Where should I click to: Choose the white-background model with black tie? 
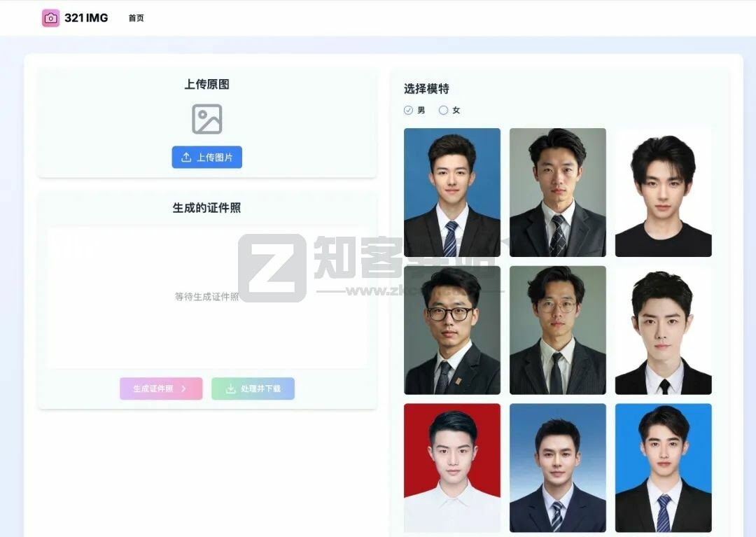tap(664, 330)
